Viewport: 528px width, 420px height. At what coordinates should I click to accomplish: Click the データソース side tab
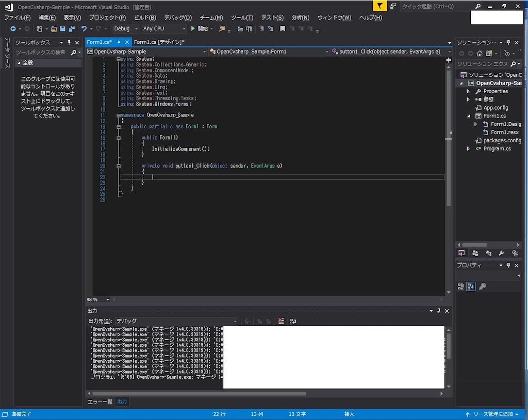(7, 53)
